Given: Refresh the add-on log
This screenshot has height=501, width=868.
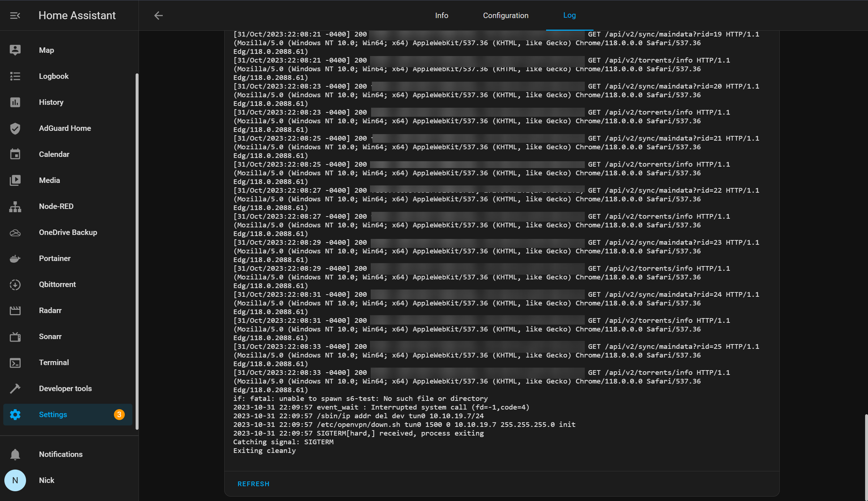Looking at the screenshot, I should [254, 484].
